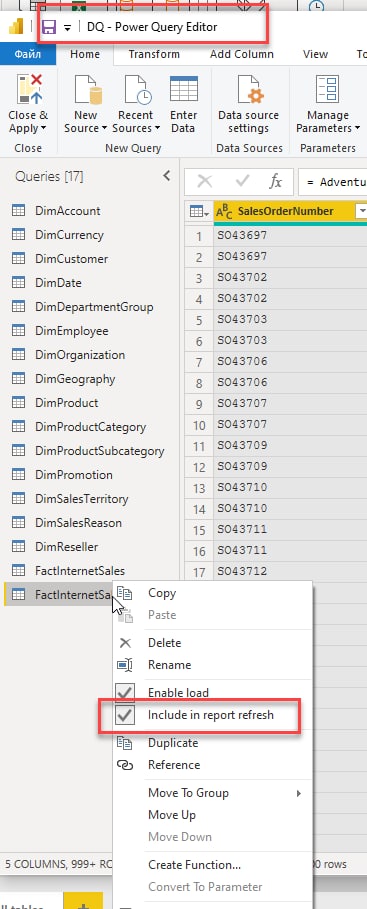Click the ABC data type icon of SalesOrderNumber

pyautogui.click(x=224, y=212)
